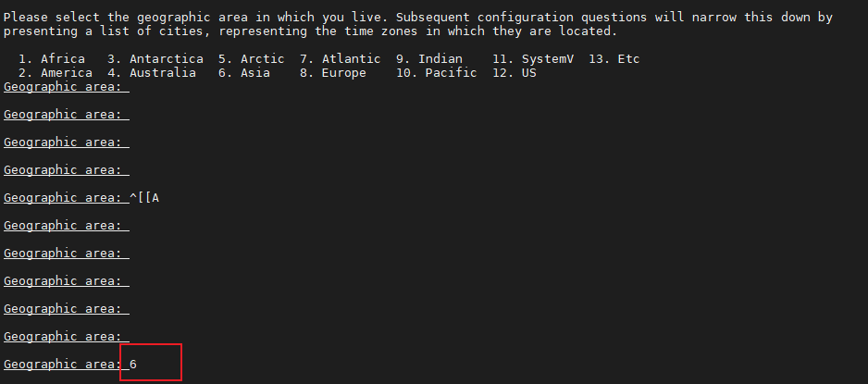Image resolution: width=868 pixels, height=384 pixels.
Task: Click the 'Geographic area:' prompt followed by ^[[A
Action: pyautogui.click(x=63, y=197)
